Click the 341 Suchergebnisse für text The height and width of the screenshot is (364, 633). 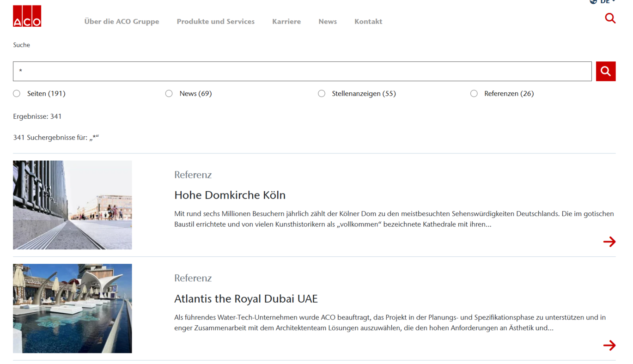[56, 138]
